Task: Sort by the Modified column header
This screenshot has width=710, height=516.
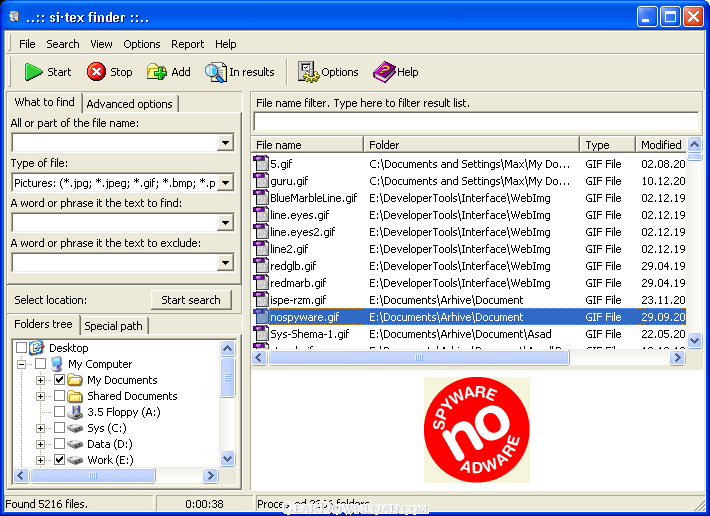Action: (x=661, y=145)
